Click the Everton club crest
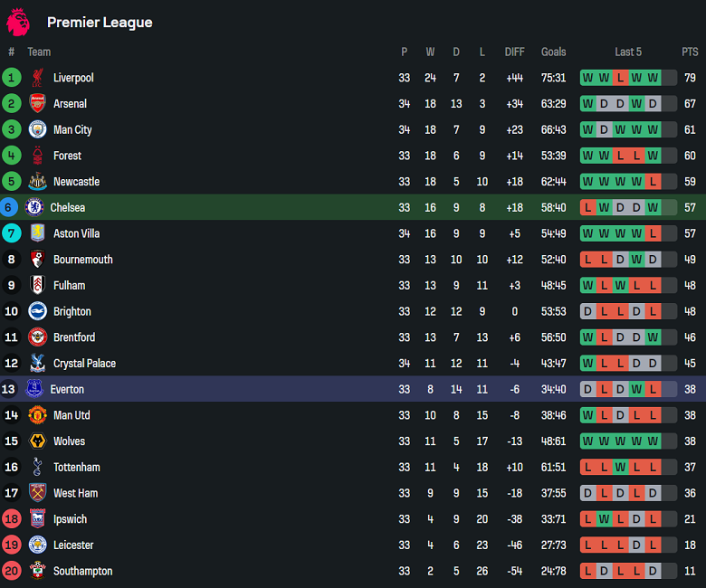Viewport: 706px width, 588px height. (34, 389)
